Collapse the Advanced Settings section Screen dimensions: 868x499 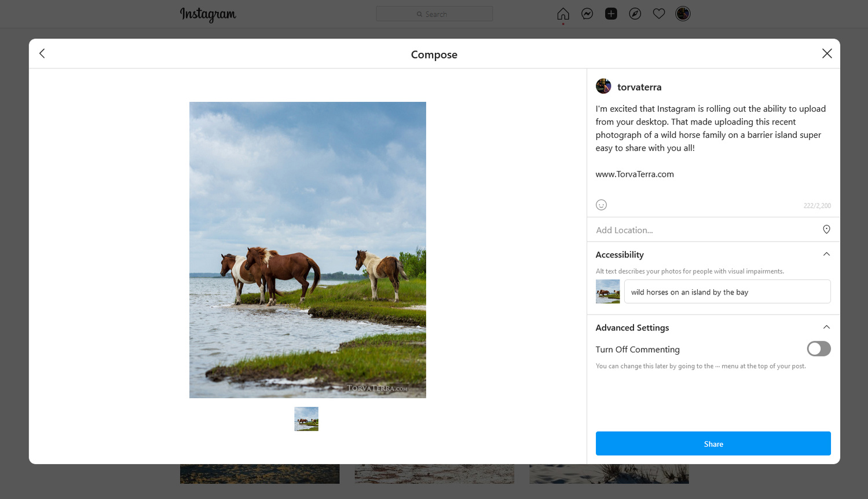point(826,327)
